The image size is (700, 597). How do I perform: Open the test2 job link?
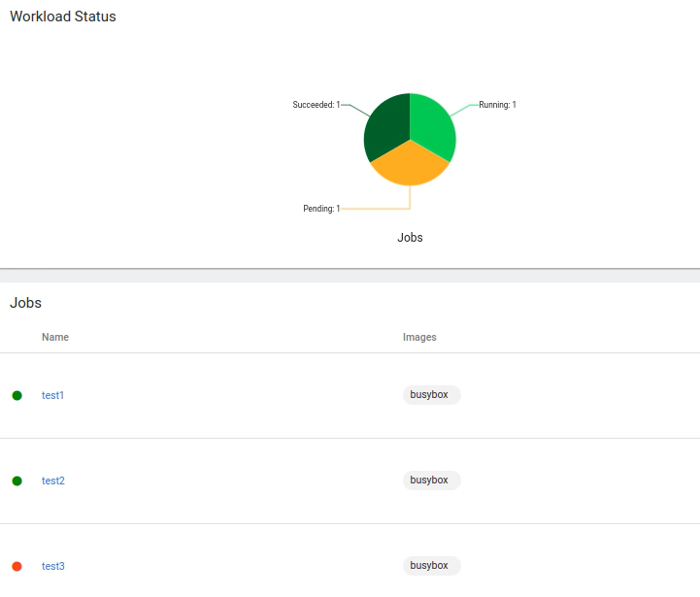tap(52, 481)
